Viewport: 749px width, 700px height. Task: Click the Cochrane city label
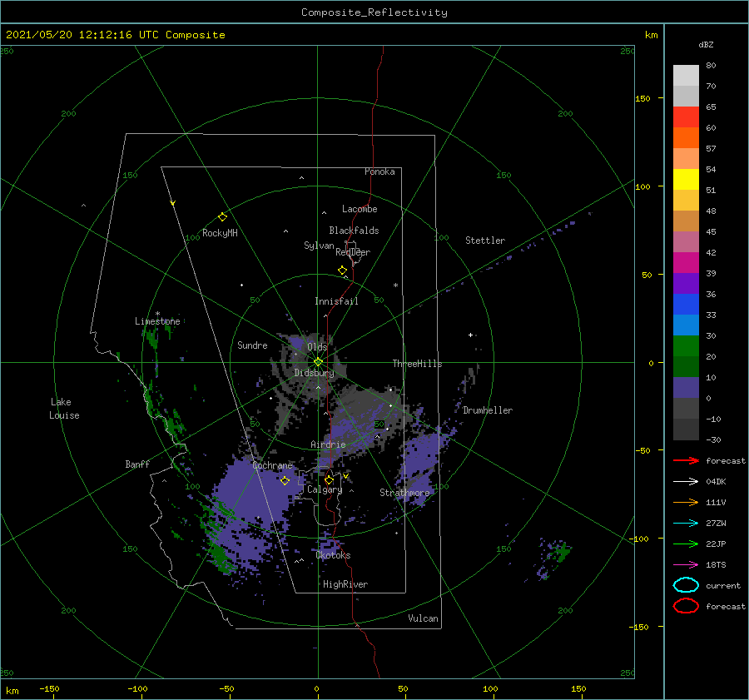[x=272, y=465]
